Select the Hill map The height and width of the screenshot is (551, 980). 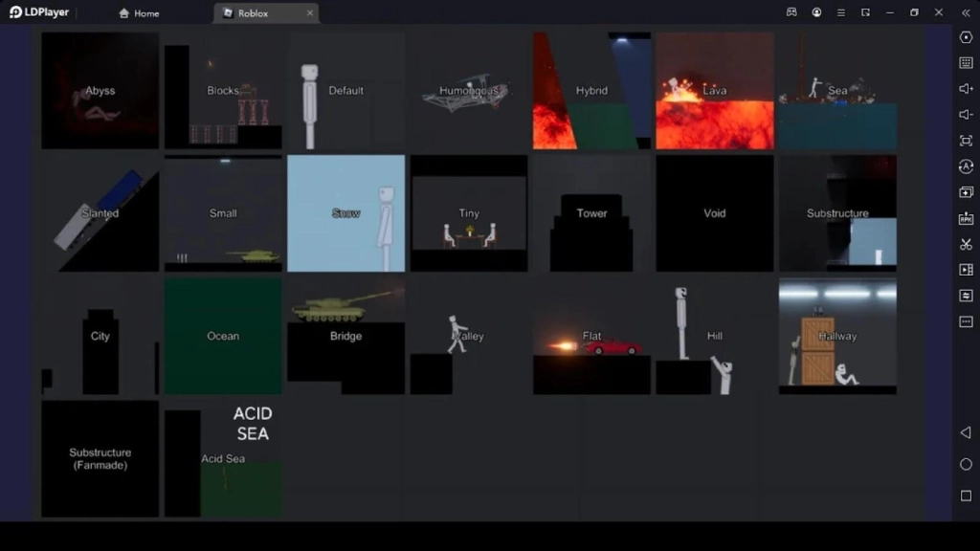(x=714, y=336)
